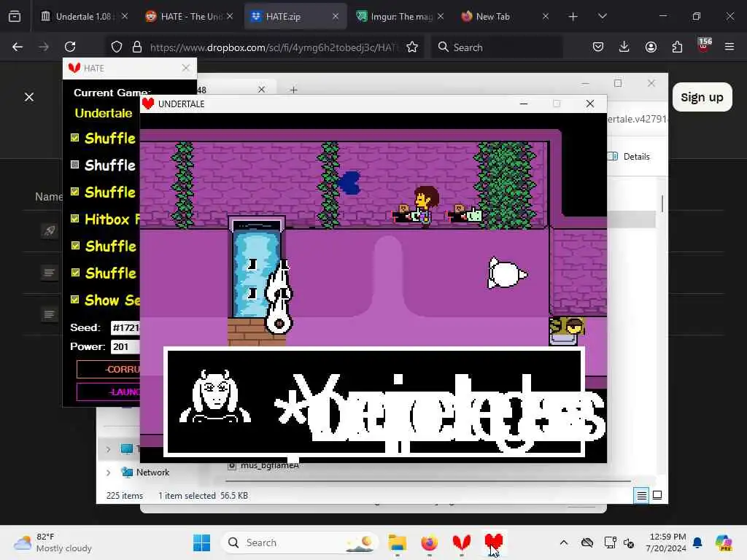Select the mus_bgflameA file in Explorer
The height and width of the screenshot is (560, 747).
coord(264,465)
